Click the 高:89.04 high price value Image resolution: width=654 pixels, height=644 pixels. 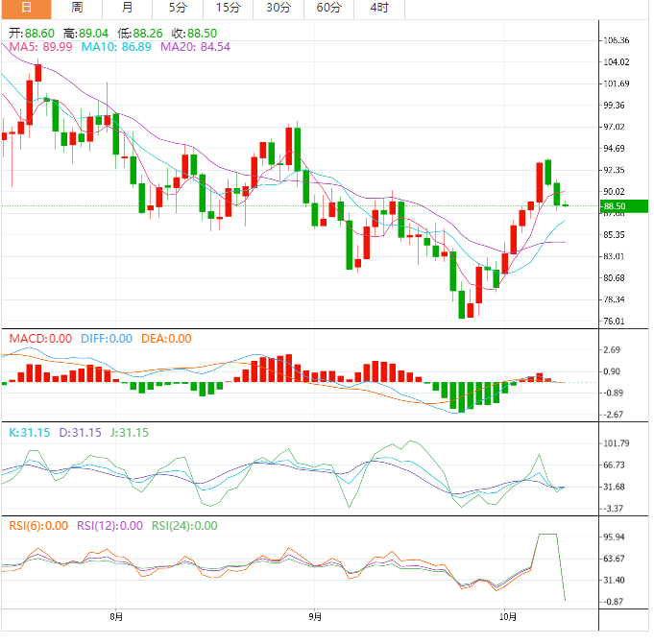[85, 34]
